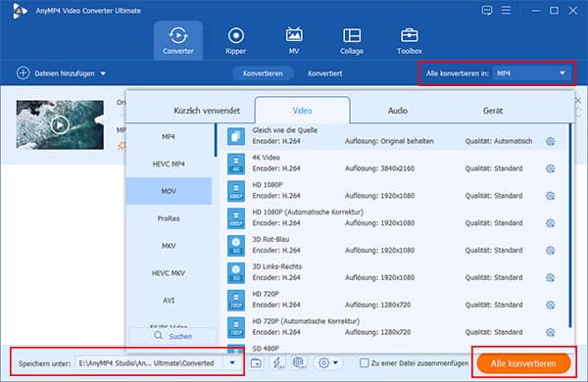Open gear for HD 1080P Automatische Korrektur
The image size is (588, 382).
coord(550,223)
